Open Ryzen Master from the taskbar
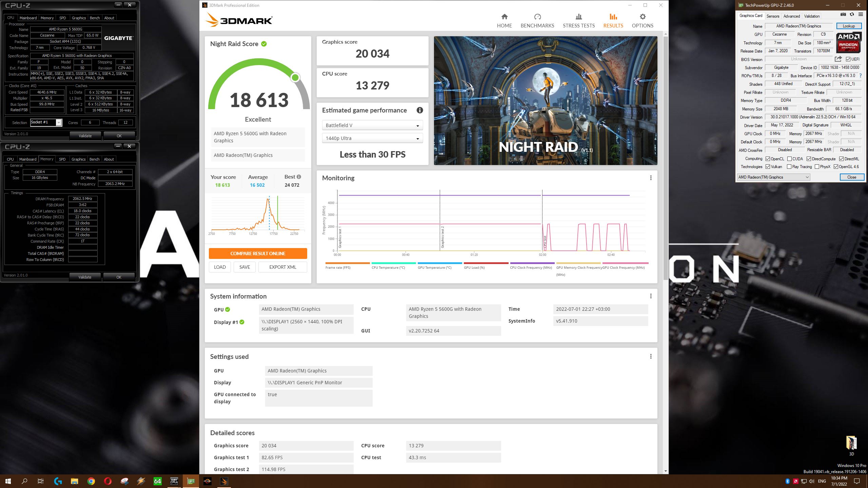 (x=208, y=481)
